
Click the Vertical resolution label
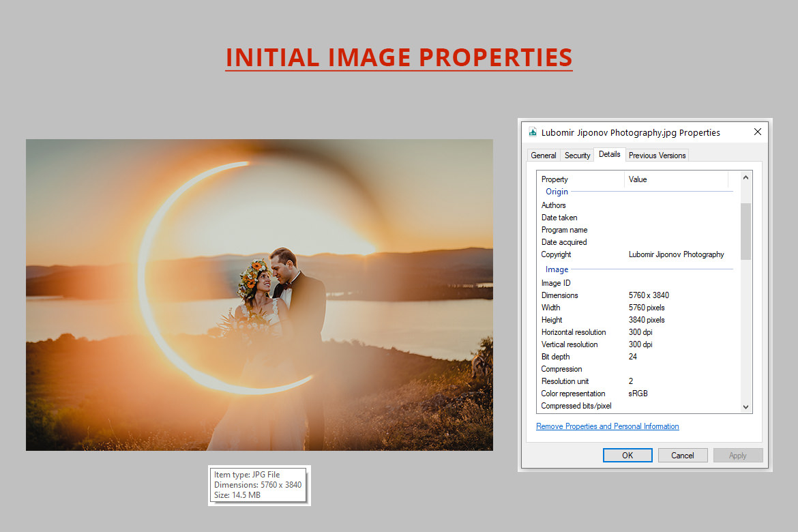coord(570,344)
